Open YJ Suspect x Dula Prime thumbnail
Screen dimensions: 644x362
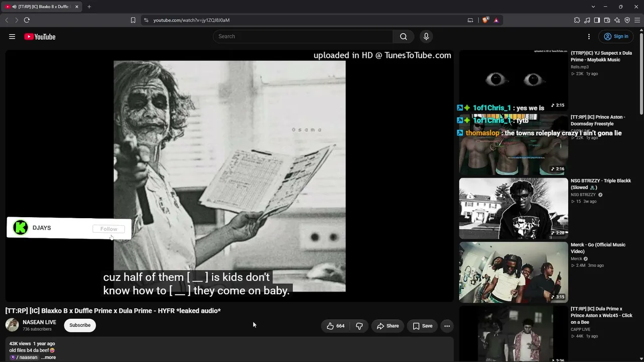click(513, 80)
